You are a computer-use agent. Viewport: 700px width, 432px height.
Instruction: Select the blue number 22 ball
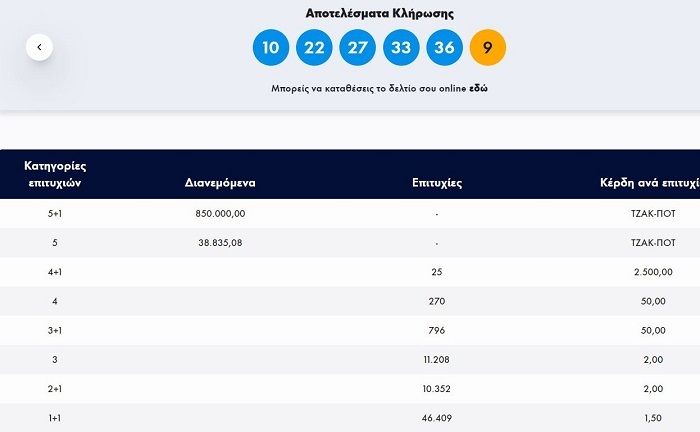[x=314, y=47]
